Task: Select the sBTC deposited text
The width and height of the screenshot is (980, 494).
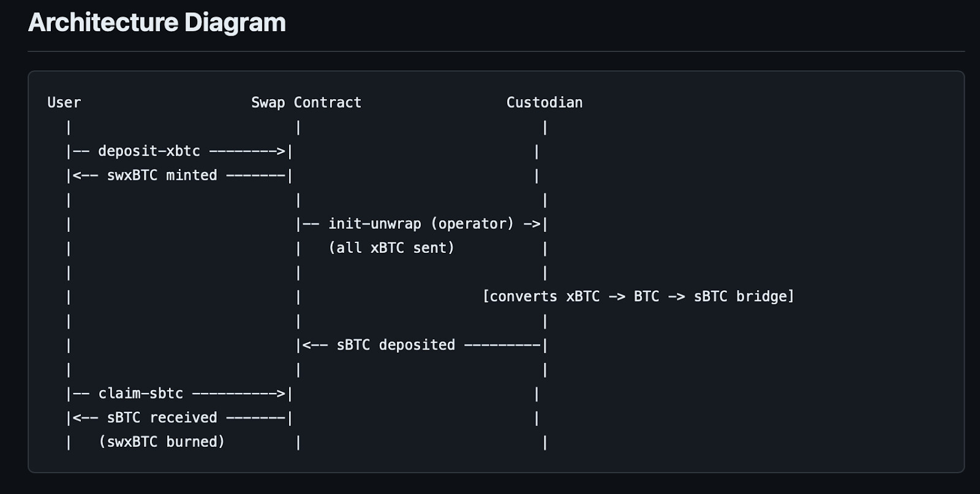Action: [x=396, y=345]
